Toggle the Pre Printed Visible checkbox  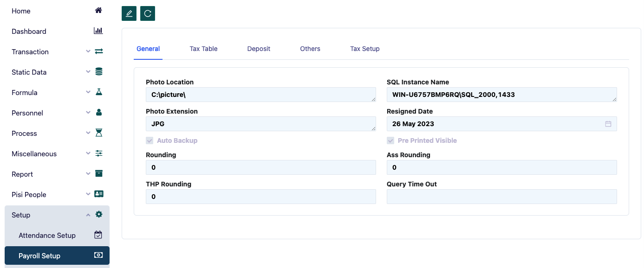tap(390, 140)
